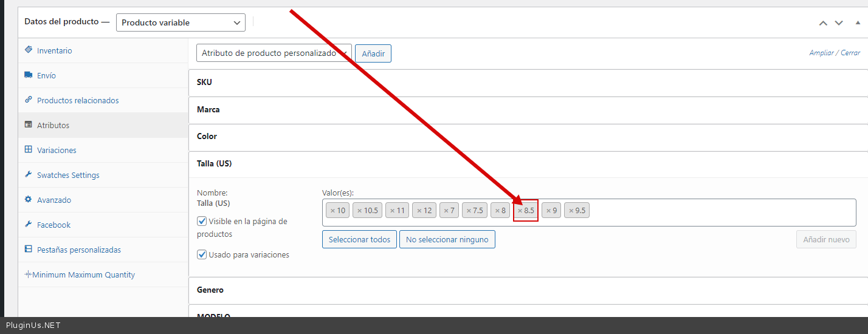
Task: Open Swatches Settings tab
Action: click(103, 175)
